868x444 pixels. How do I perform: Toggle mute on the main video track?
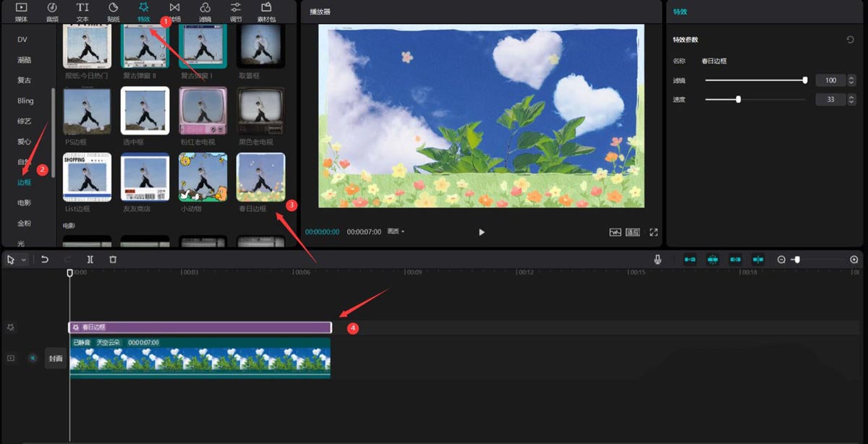[x=33, y=357]
